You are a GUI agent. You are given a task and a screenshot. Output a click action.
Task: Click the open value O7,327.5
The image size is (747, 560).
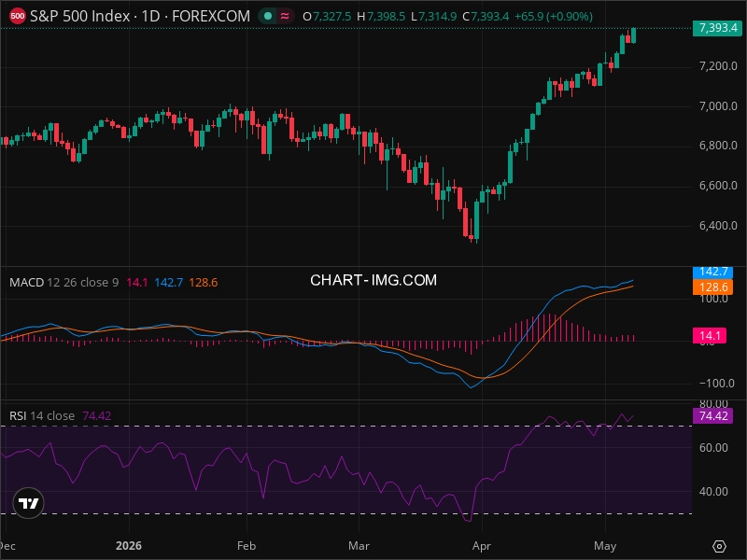tap(328, 17)
